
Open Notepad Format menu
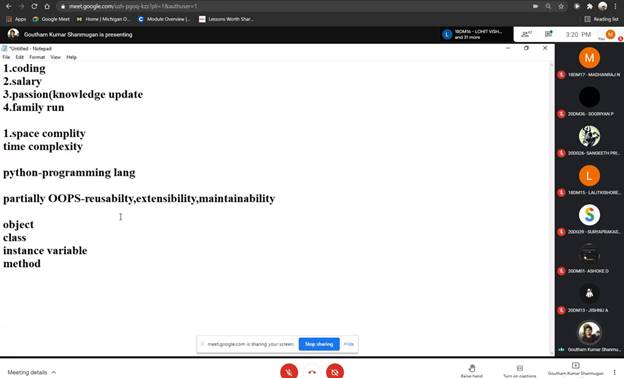[37, 57]
